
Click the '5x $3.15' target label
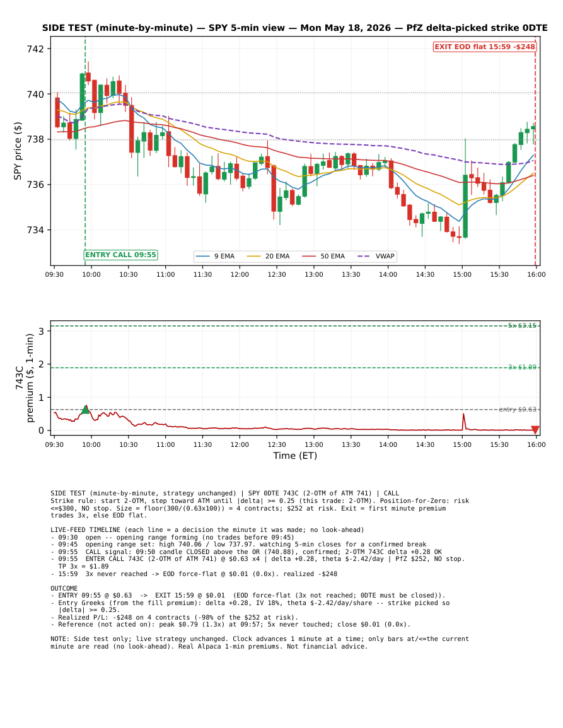[522, 325]
